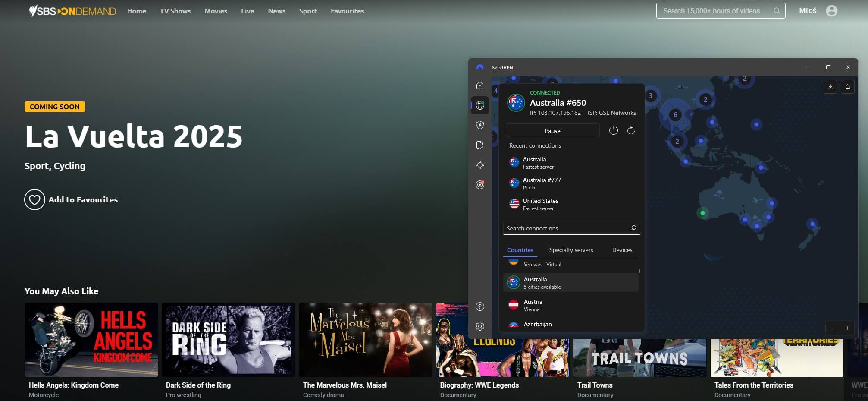Open NordVPN notifications bell icon
This screenshot has width=868, height=401.
click(848, 87)
